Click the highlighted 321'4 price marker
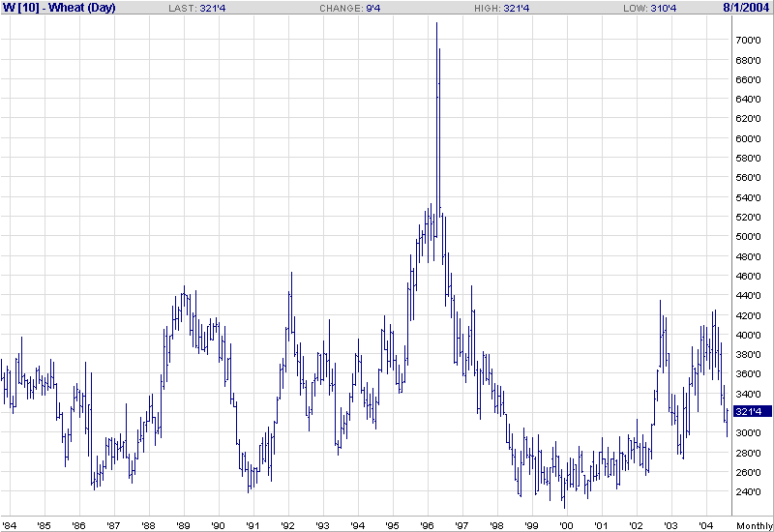 coord(753,411)
